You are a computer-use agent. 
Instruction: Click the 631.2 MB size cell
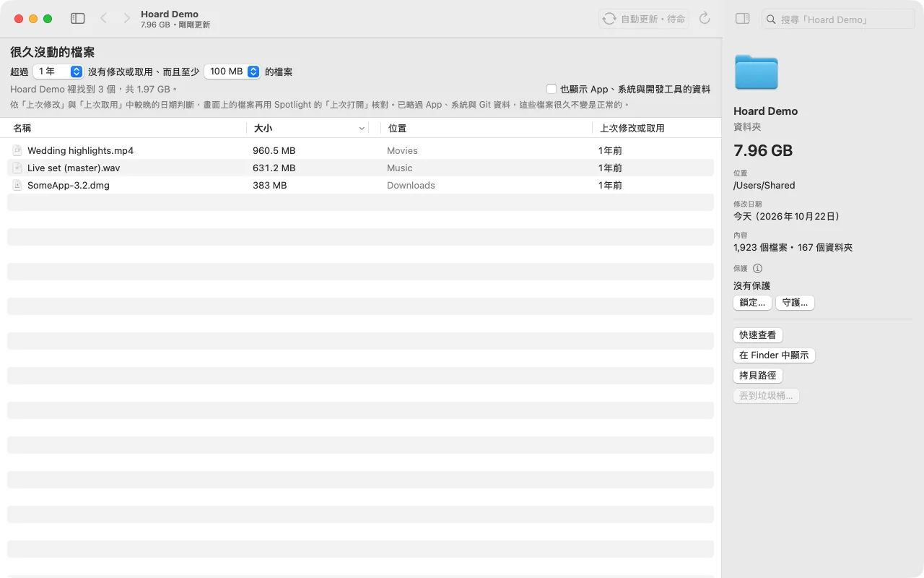tap(274, 168)
